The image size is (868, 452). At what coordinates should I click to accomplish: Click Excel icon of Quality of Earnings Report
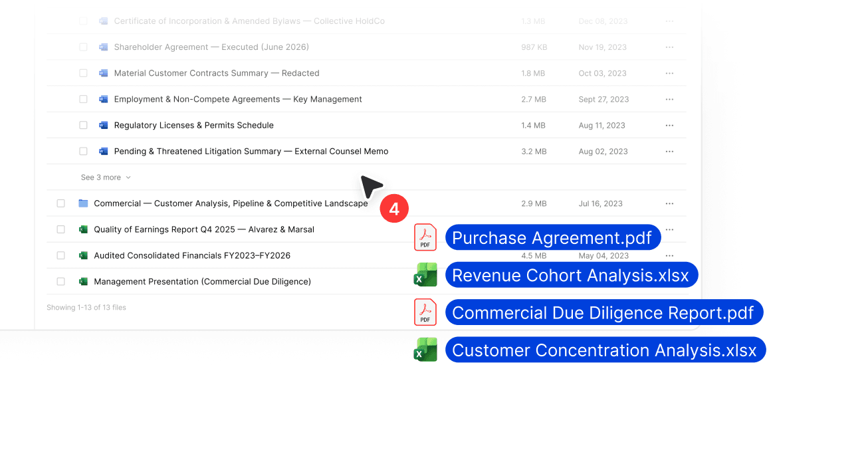pos(83,229)
